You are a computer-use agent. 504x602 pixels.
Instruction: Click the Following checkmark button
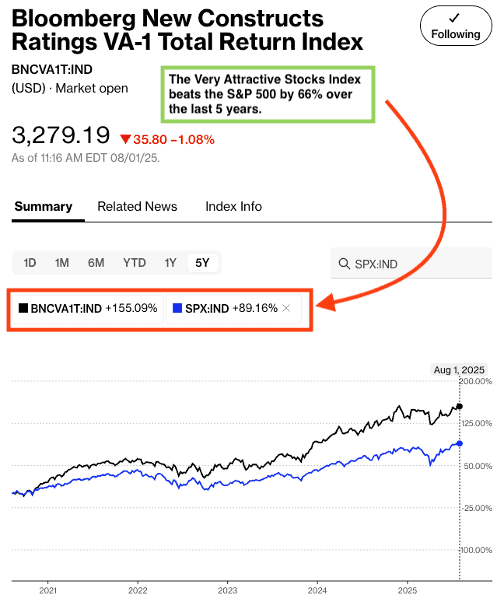tap(456, 26)
